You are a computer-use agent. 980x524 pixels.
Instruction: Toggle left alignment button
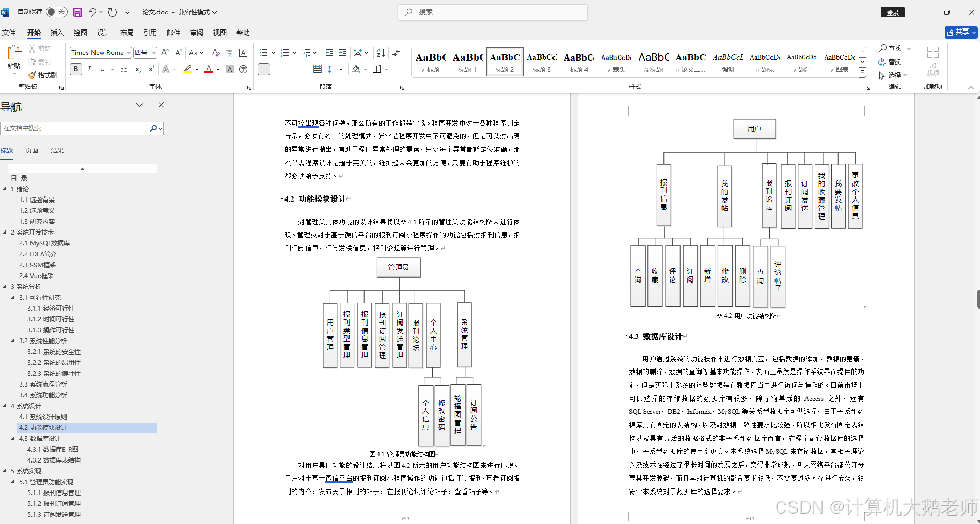click(264, 69)
